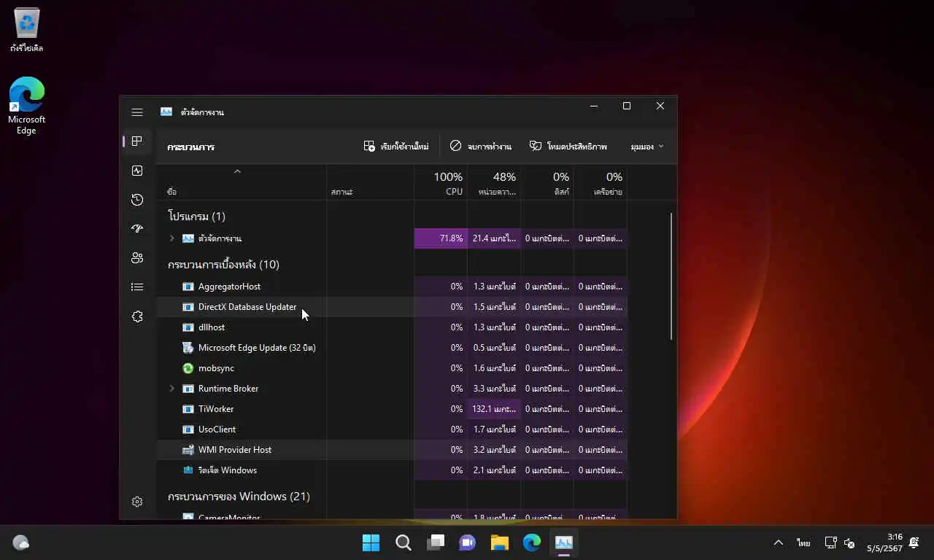This screenshot has width=934, height=560.
Task: Expand the ตัวจัดการงาน process row
Action: 172,238
